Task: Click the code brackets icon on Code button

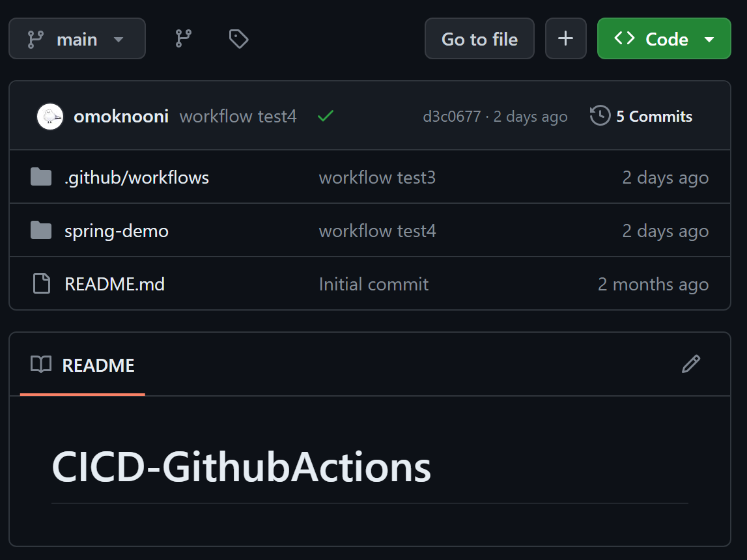Action: pos(625,38)
